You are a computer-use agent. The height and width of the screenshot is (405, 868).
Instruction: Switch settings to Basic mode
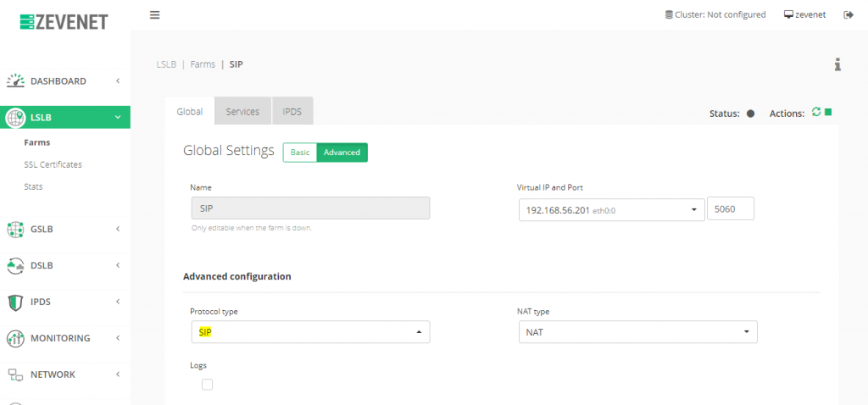tap(300, 153)
